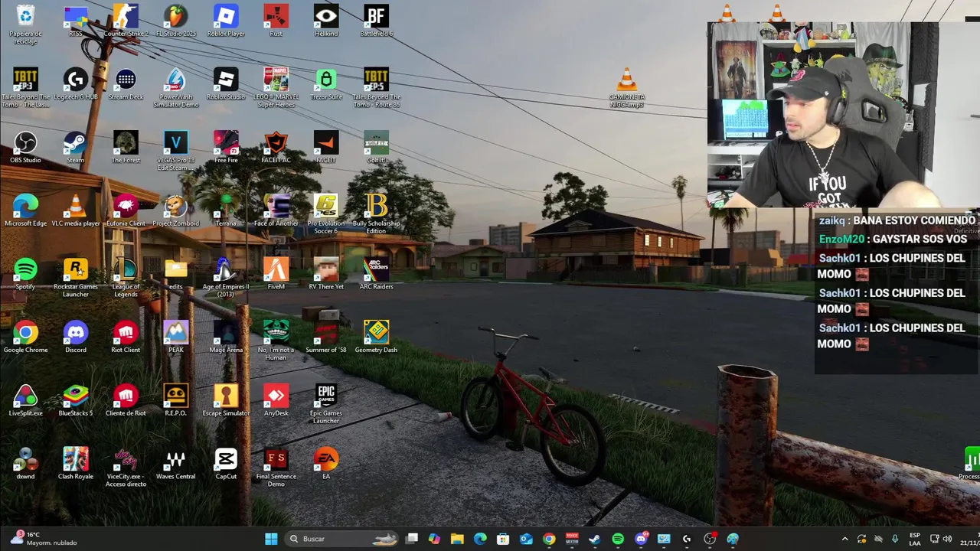Open Microsoft Edge desktop icon
Image resolution: width=980 pixels, height=551 pixels.
[25, 211]
